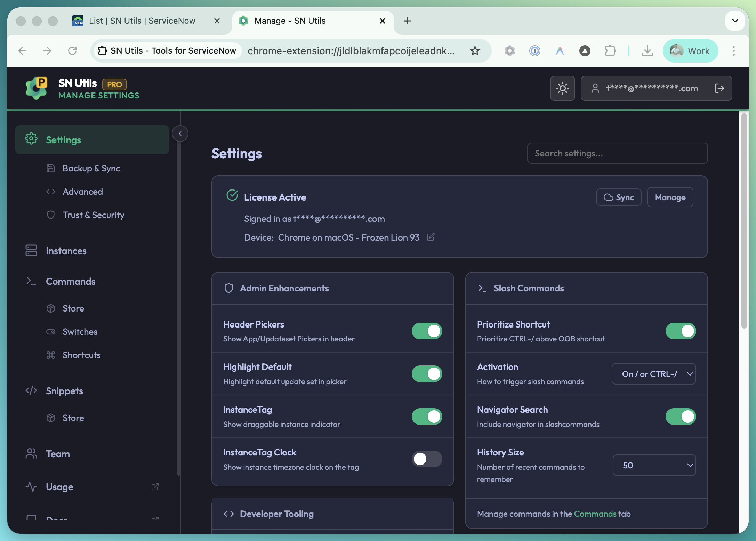Edit the device name Frozen Lion 93

431,237
